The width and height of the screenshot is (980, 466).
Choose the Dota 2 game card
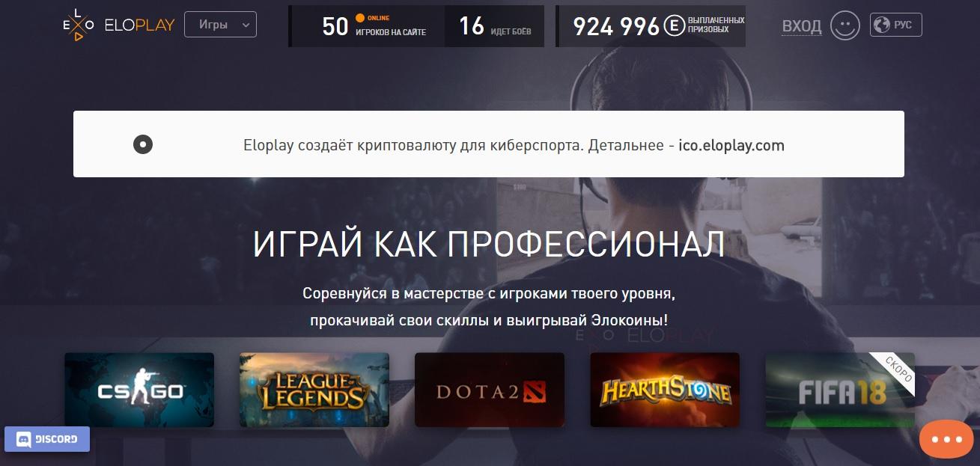coord(490,390)
